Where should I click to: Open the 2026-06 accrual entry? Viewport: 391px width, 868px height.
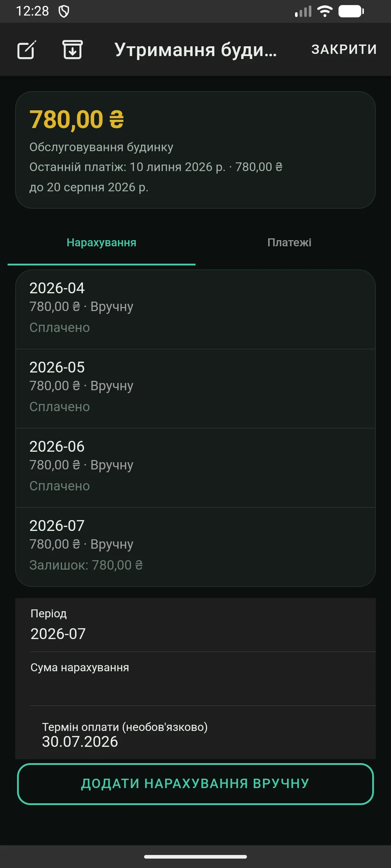coord(195,468)
